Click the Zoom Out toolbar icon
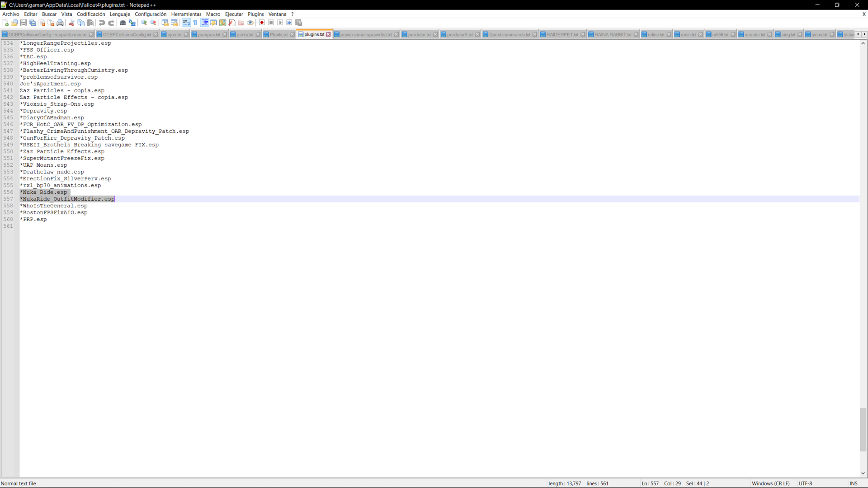 pos(153,23)
